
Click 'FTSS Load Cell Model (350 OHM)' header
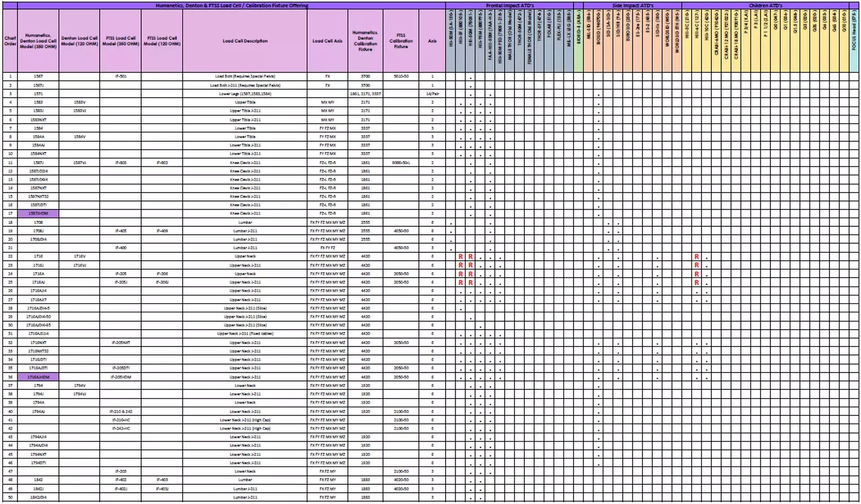tap(121, 41)
